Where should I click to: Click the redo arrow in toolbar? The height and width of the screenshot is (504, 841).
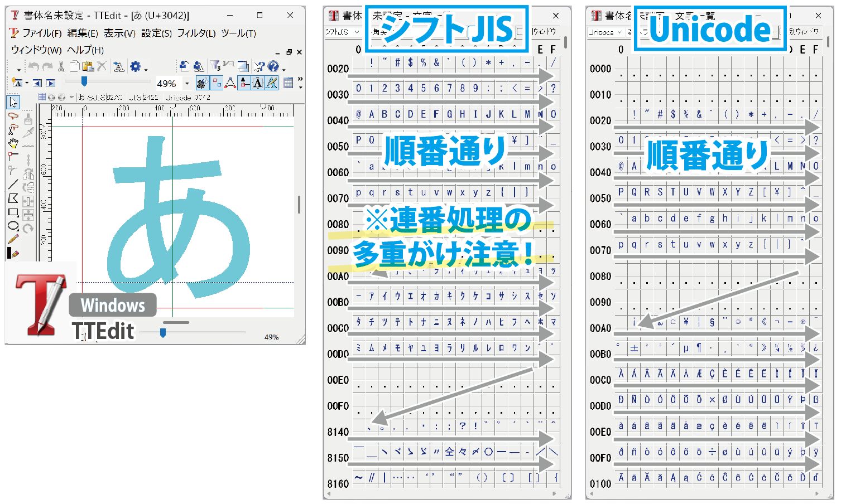coord(47,66)
